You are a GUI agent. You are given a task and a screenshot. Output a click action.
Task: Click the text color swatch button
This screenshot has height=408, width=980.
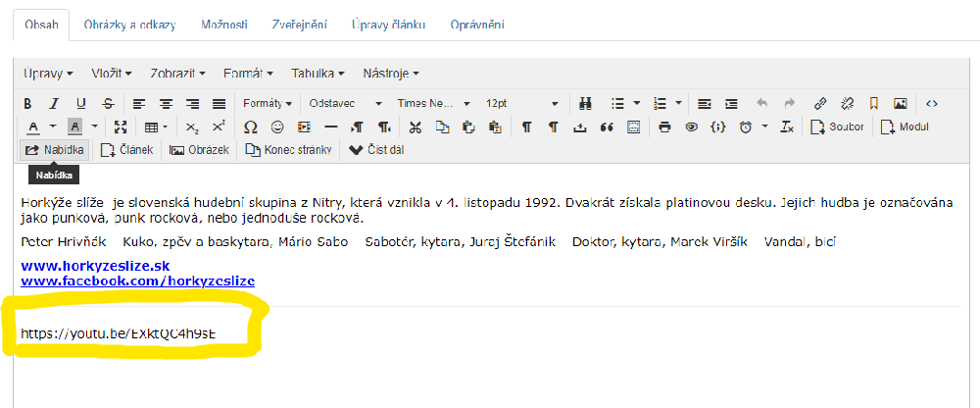(33, 127)
